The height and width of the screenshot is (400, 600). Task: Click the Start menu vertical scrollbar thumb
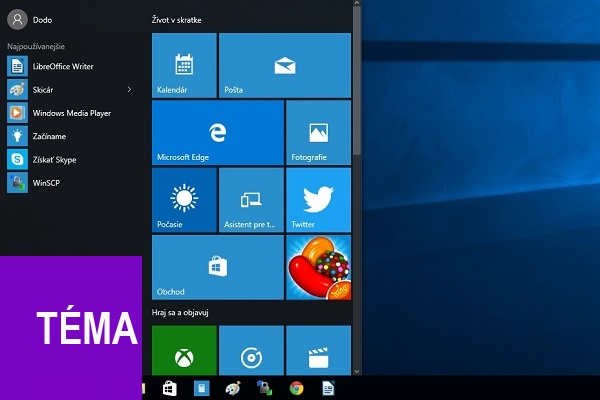[357, 80]
